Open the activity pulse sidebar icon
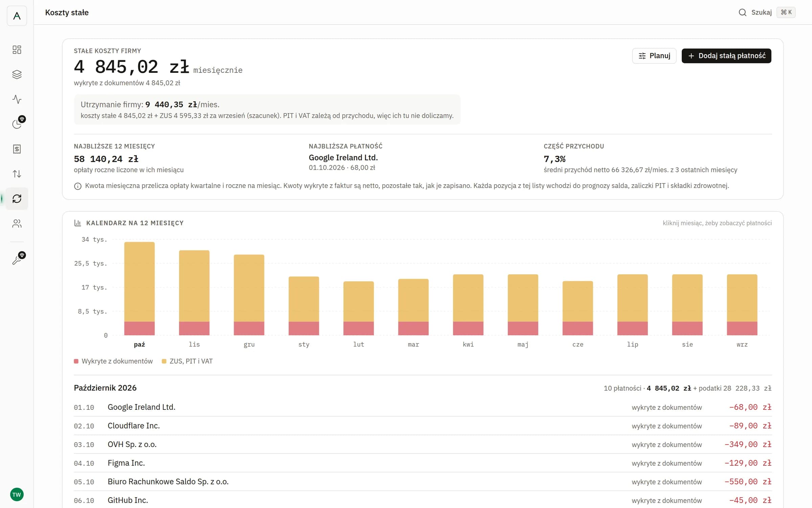 pyautogui.click(x=17, y=99)
